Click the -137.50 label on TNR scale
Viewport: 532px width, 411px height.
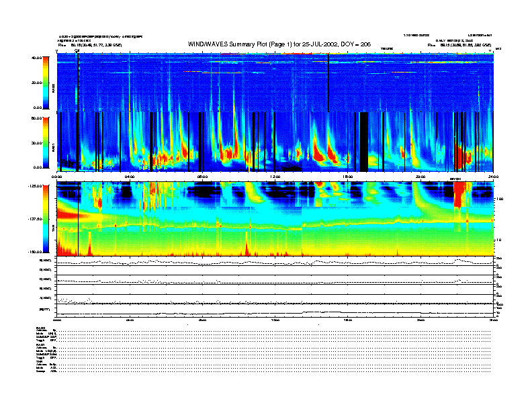[x=35, y=219]
